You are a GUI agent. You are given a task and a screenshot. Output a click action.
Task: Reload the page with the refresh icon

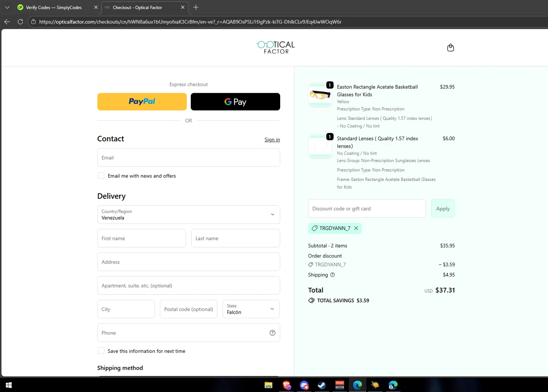pyautogui.click(x=20, y=22)
